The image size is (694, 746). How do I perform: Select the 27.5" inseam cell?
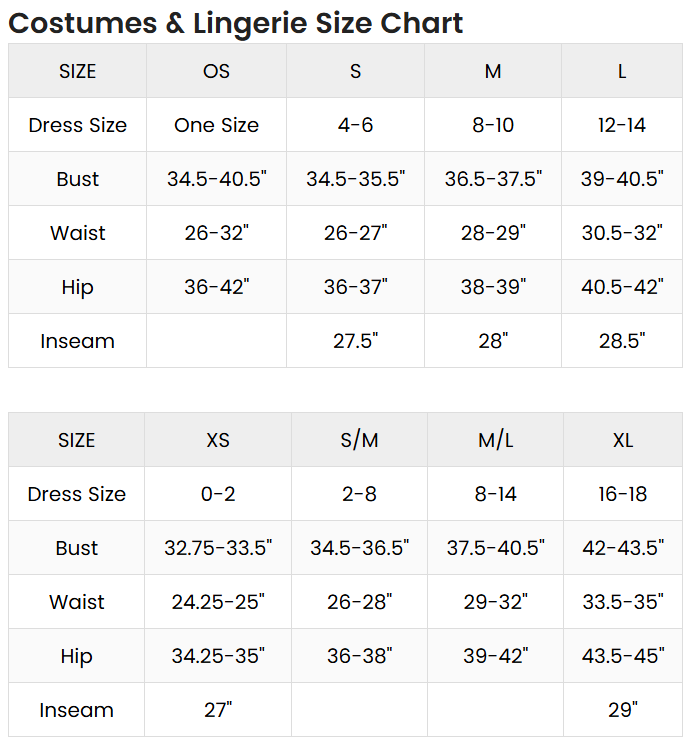355,341
